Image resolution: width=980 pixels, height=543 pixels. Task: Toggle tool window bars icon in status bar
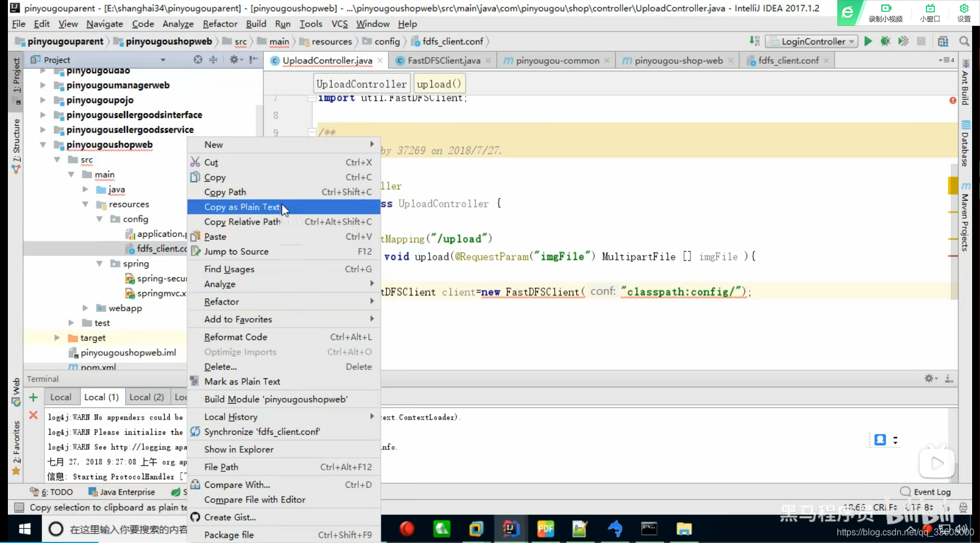coord(19,507)
